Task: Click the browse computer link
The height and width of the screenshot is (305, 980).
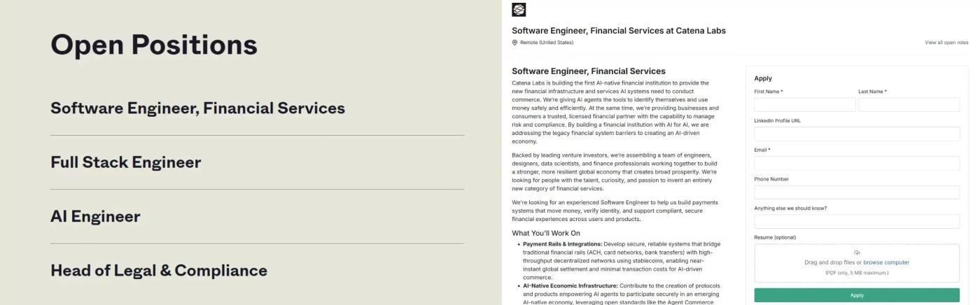Action: 886,262
